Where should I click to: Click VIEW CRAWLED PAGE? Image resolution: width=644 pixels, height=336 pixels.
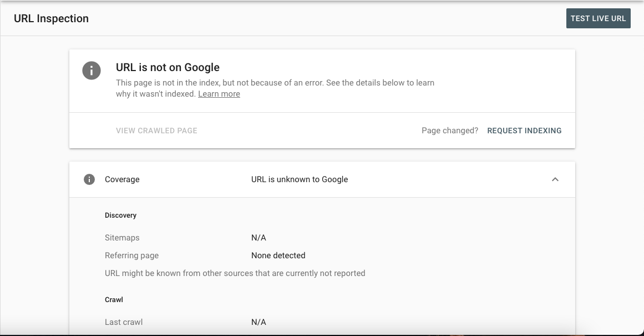coord(156,131)
